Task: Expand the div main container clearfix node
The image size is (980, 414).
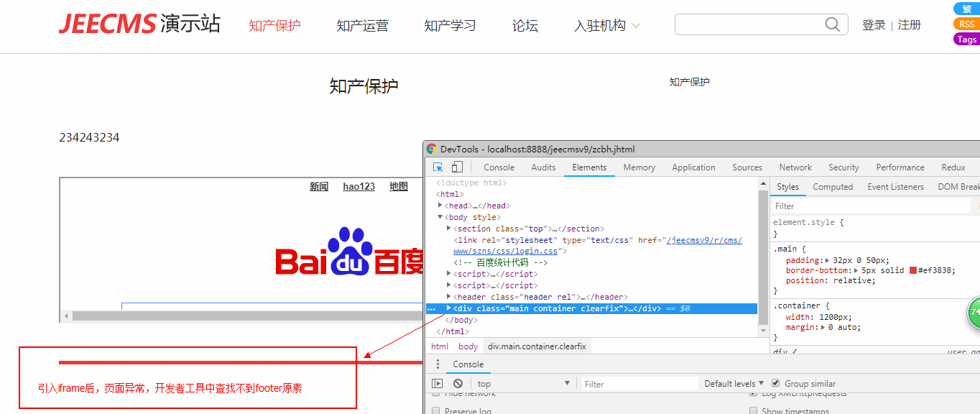Action: point(449,308)
